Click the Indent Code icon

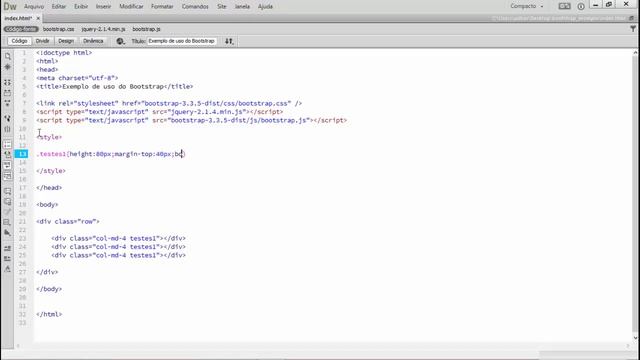[x=8, y=248]
